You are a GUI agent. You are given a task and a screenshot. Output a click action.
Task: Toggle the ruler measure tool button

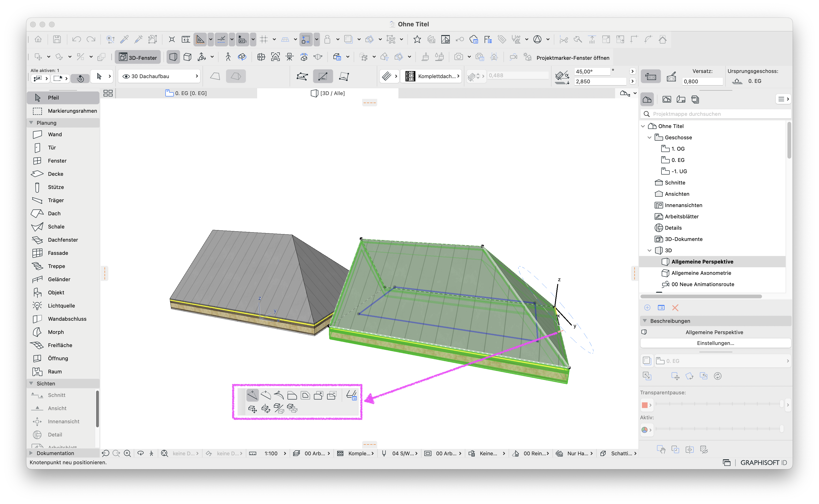186,39
